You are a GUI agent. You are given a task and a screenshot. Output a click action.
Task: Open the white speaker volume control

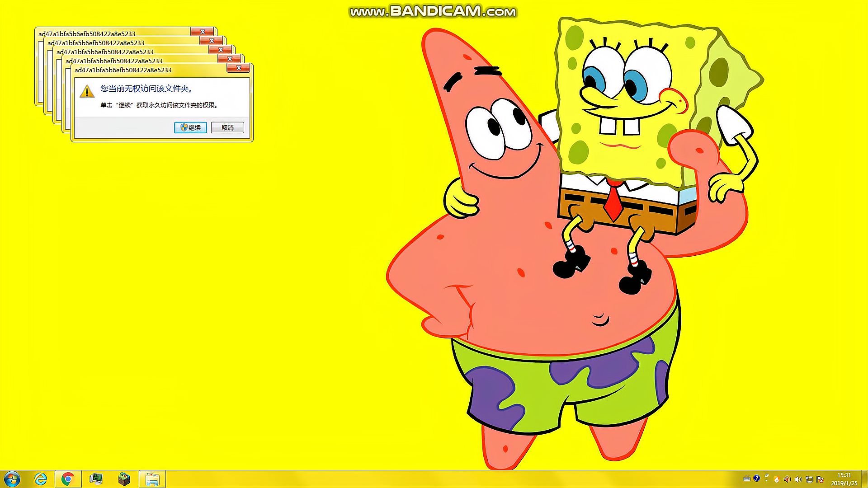pyautogui.click(x=798, y=479)
